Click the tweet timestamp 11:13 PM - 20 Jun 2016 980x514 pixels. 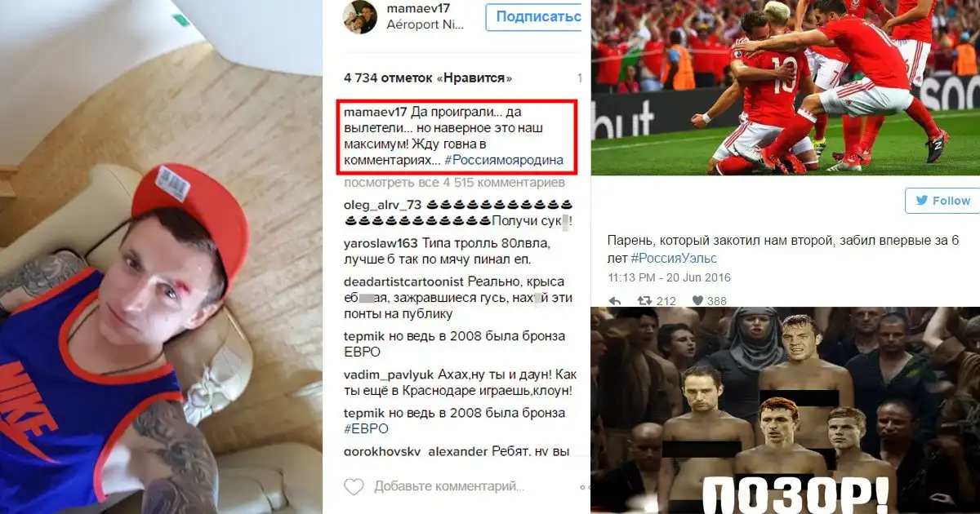point(669,277)
